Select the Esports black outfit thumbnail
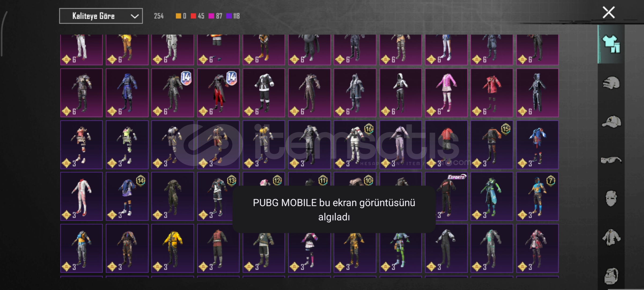The height and width of the screenshot is (290, 644). (x=446, y=197)
